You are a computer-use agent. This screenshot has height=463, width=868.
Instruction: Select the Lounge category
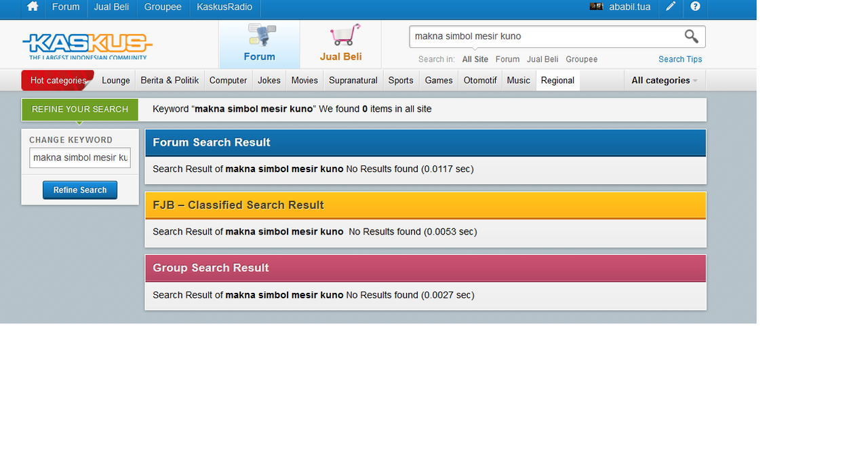[116, 81]
